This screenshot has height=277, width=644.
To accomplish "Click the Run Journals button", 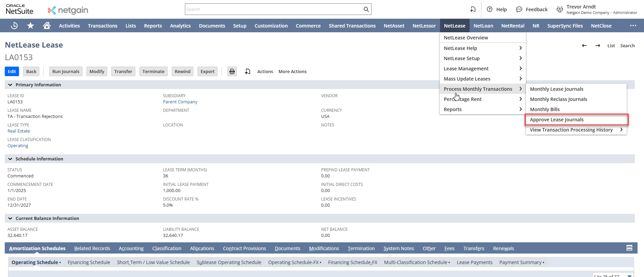I will [x=66, y=71].
